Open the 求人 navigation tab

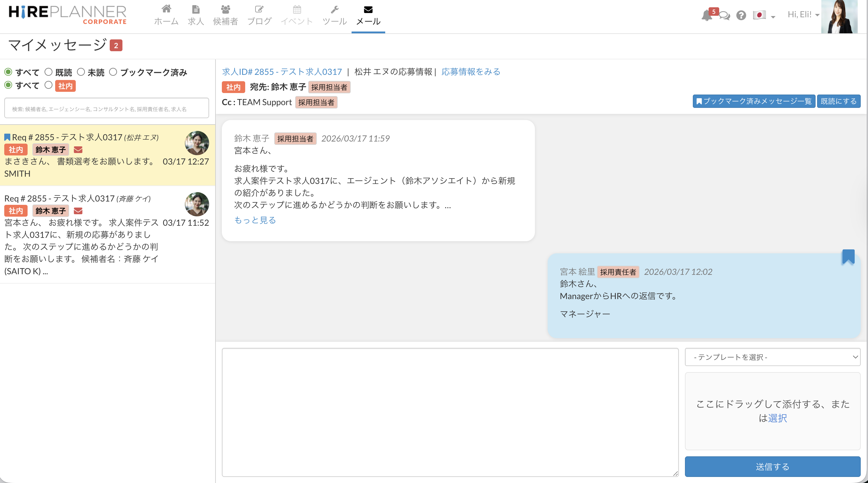[196, 15]
